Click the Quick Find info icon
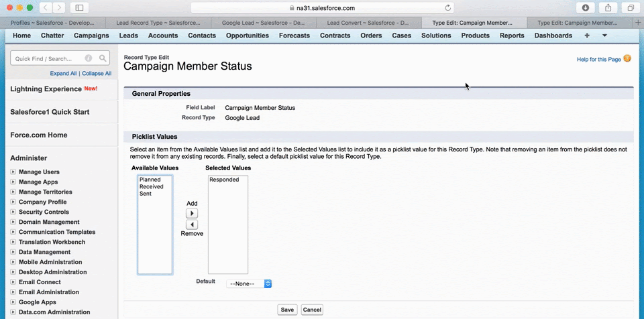This screenshot has height=319, width=644. [x=88, y=59]
